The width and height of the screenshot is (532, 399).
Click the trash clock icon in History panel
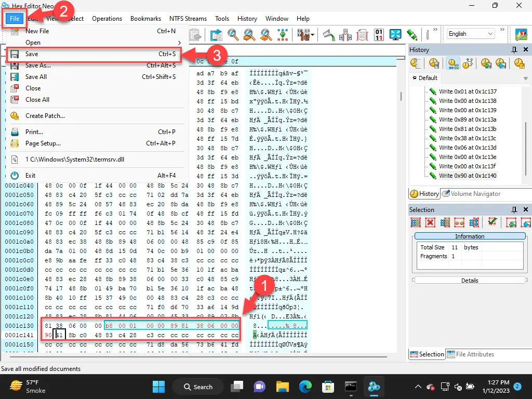[x=434, y=63]
